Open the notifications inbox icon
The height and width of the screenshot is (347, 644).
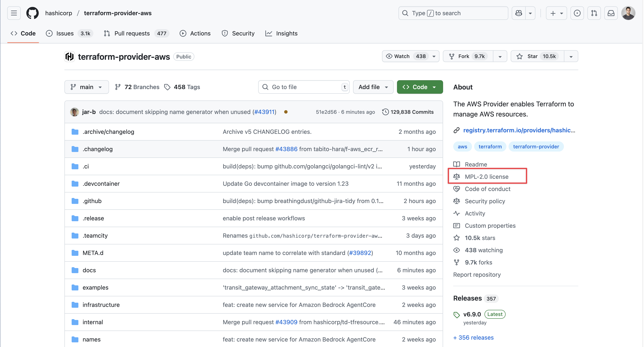[x=611, y=13]
